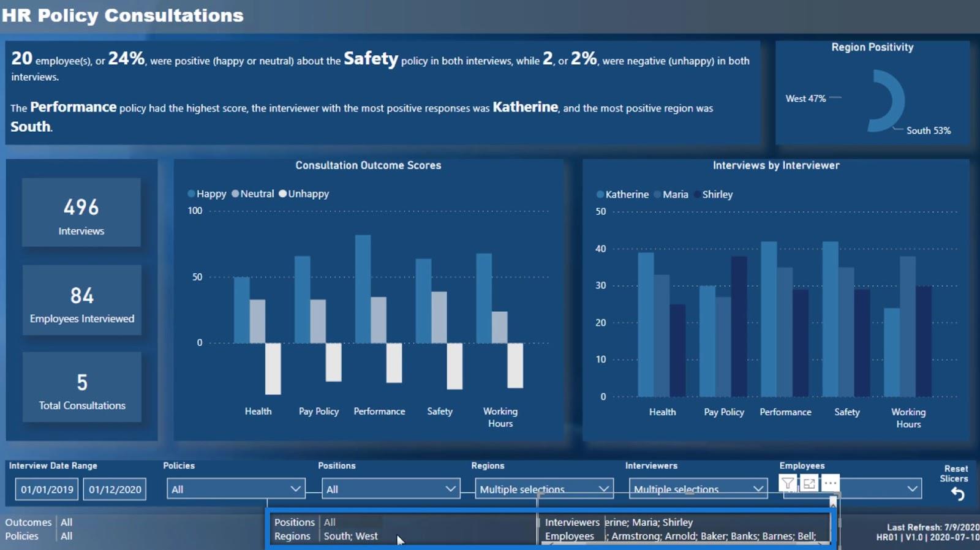Edit the start date 01/01/2019 field
This screenshot has width=980, height=550.
click(x=47, y=489)
